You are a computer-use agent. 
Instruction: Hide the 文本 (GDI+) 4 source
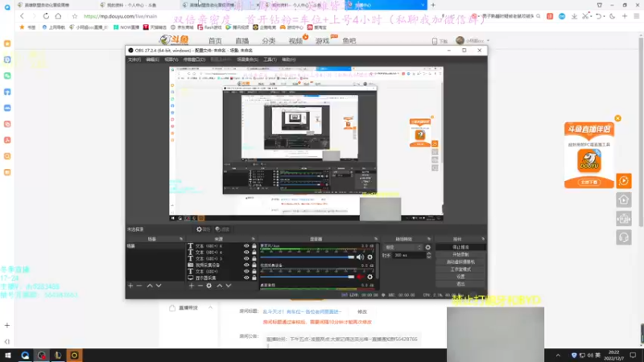(x=246, y=252)
